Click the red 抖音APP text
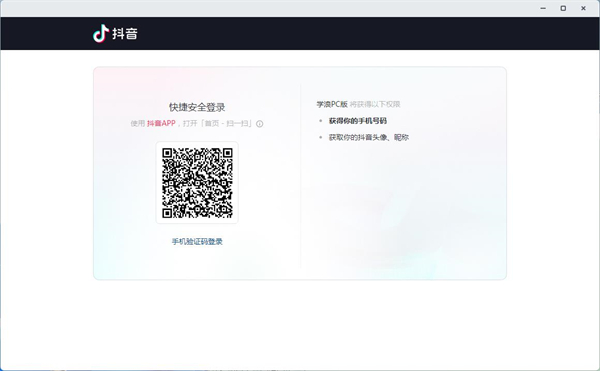 pos(161,124)
